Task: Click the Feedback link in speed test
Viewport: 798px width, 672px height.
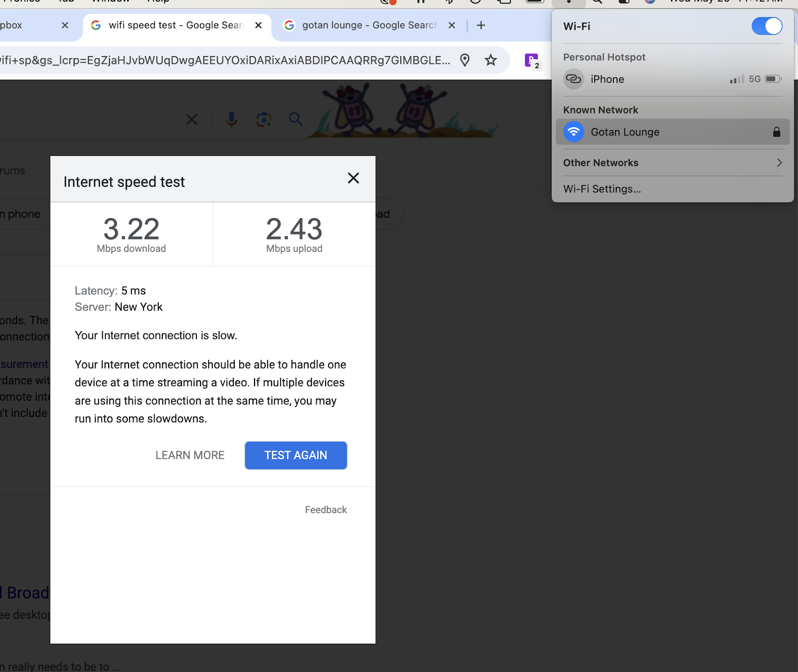Action: [325, 510]
